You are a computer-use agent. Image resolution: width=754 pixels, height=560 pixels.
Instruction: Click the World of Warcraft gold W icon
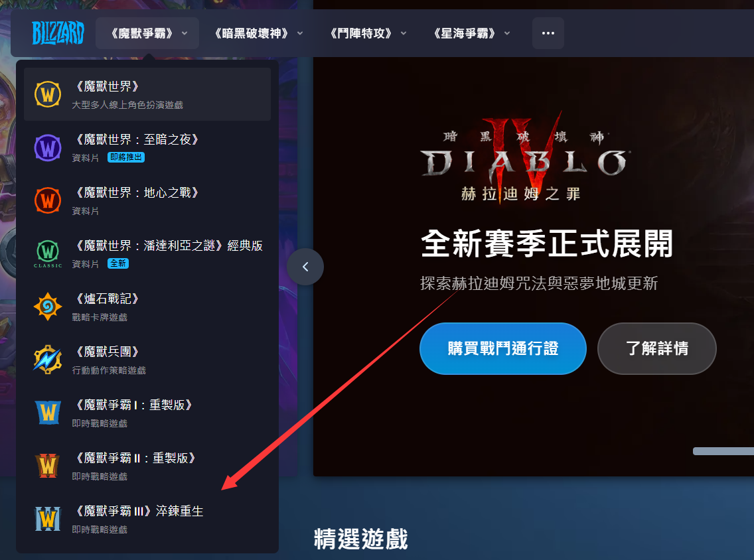(48, 94)
